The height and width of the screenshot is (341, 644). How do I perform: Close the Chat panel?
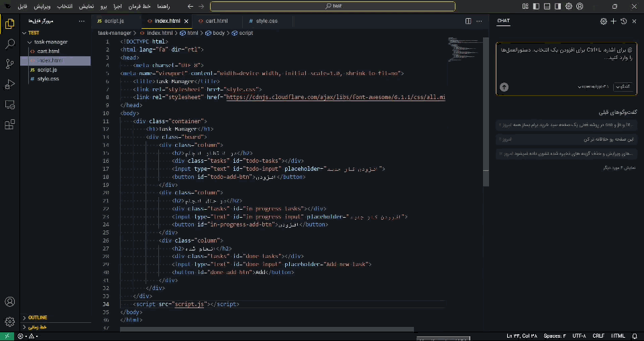coord(634,21)
